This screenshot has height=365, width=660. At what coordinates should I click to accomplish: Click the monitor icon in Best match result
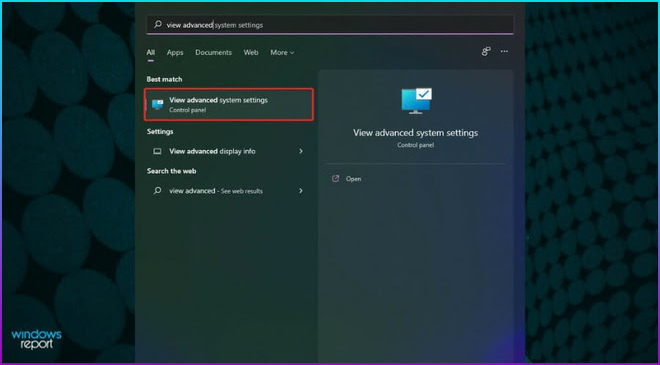tap(157, 104)
